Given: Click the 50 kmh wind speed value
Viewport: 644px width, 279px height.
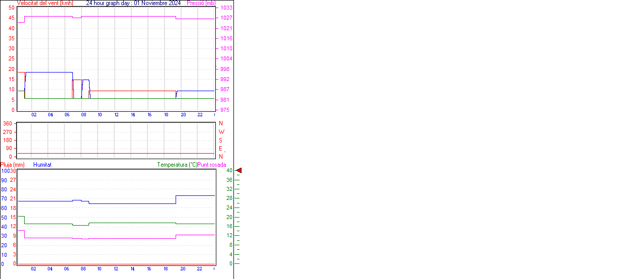Looking at the screenshot, I should click(11, 8).
